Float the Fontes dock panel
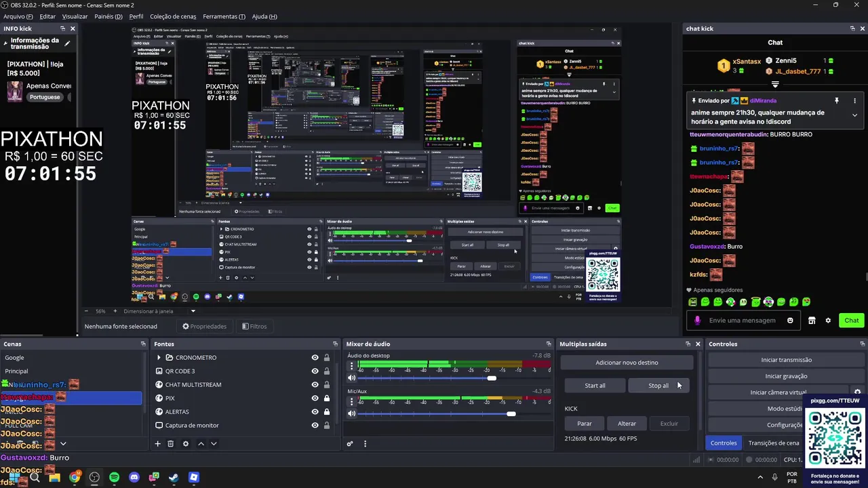 [x=335, y=344]
